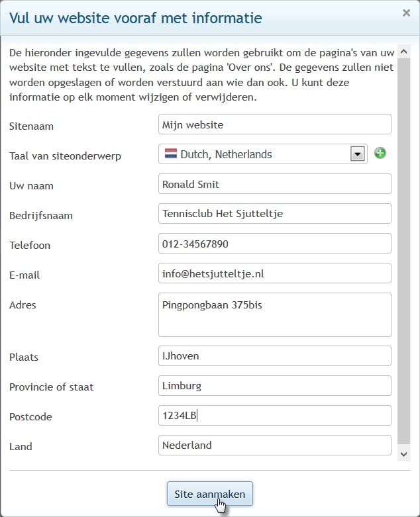Click the scrollbar down arrow
Image resolution: width=420 pixels, height=517 pixels.
click(x=404, y=453)
